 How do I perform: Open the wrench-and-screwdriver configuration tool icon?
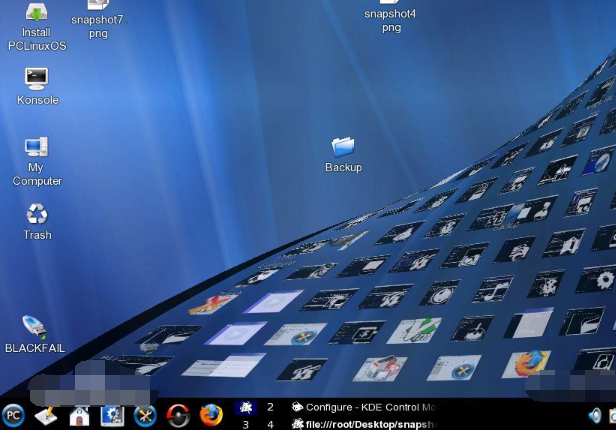145,415
